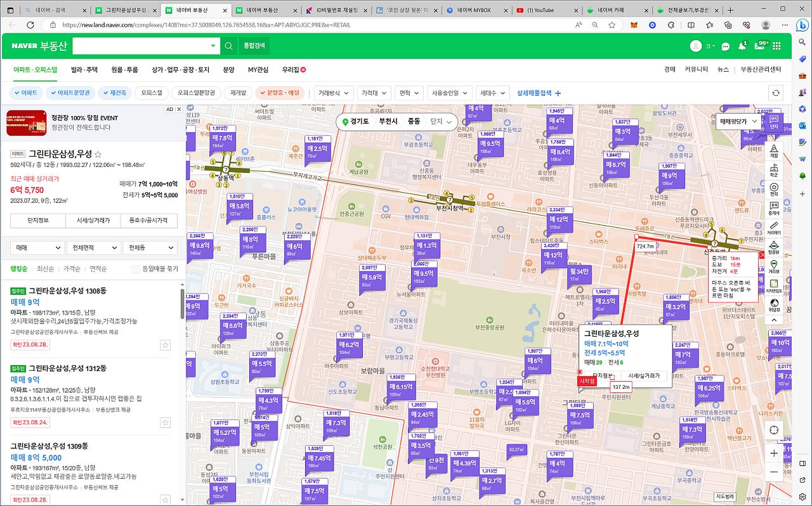The width and height of the screenshot is (812, 506).
Task: Switch to 지적편집도 cadastral map
Action: click(774, 287)
